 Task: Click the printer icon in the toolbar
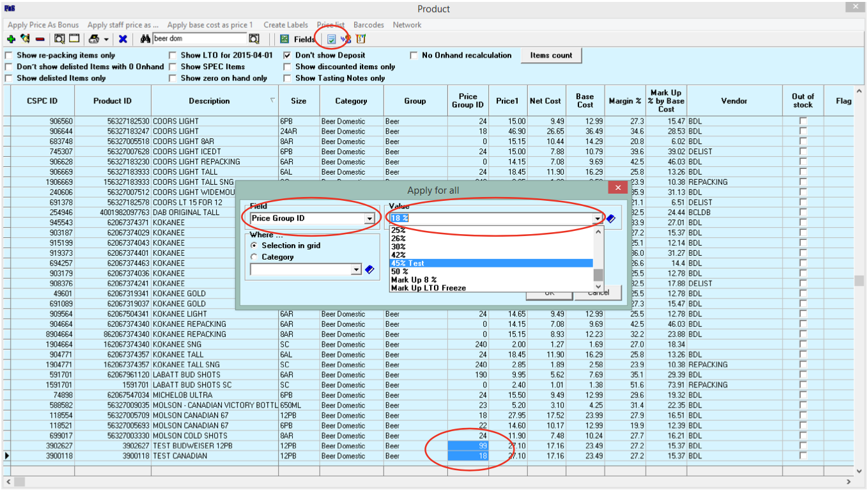(94, 39)
